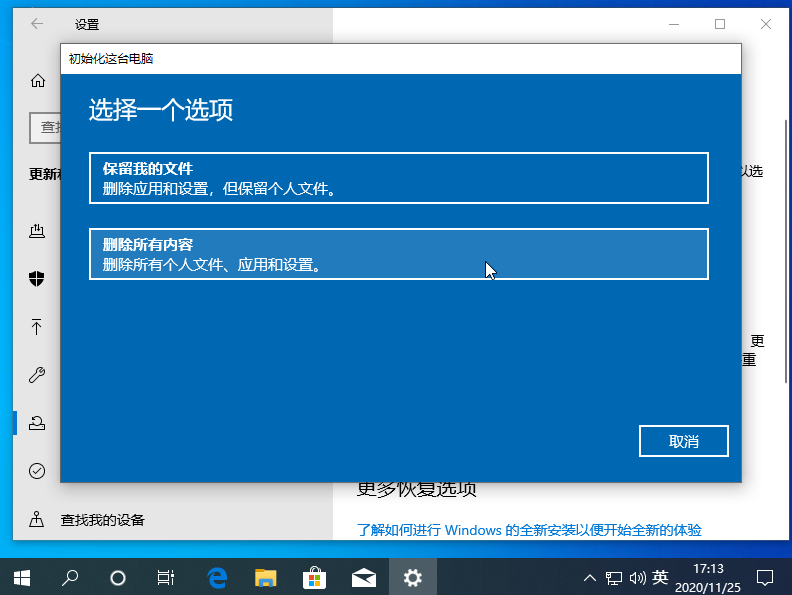Launch Microsoft Edge from the taskbar
This screenshot has width=792, height=595.
pos(217,577)
